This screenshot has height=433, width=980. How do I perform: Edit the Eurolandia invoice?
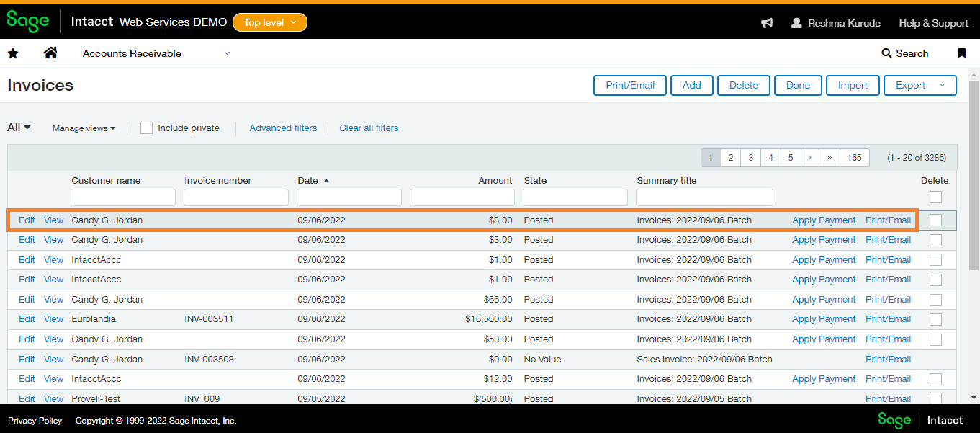pyautogui.click(x=27, y=319)
